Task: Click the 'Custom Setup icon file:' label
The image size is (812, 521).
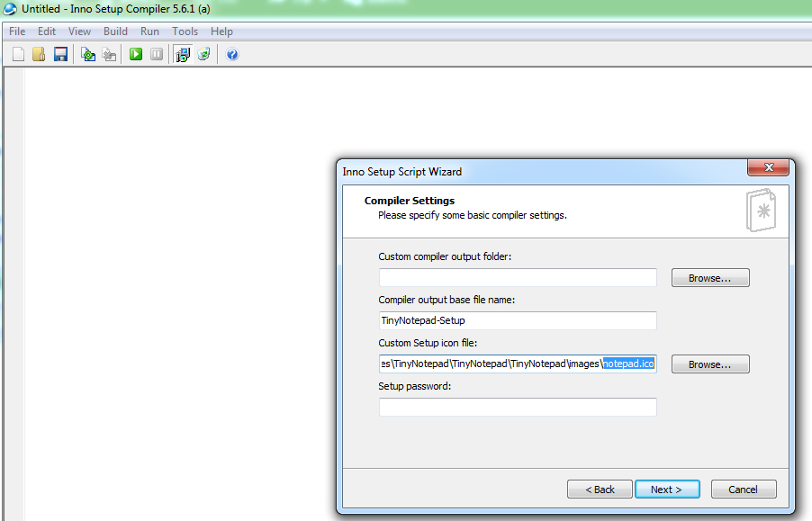Action: 428,343
